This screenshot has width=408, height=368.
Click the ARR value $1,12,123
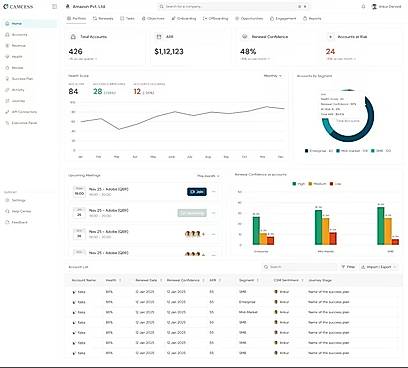click(169, 51)
